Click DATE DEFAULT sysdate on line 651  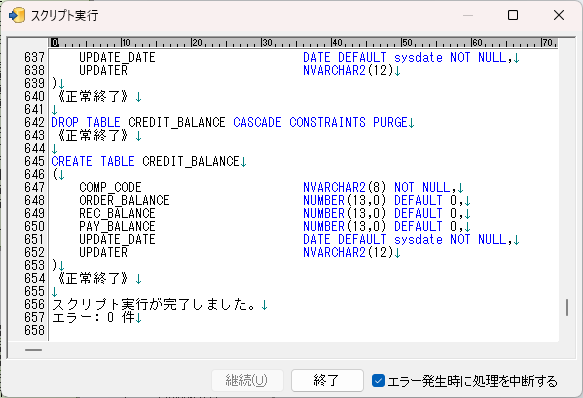373,239
